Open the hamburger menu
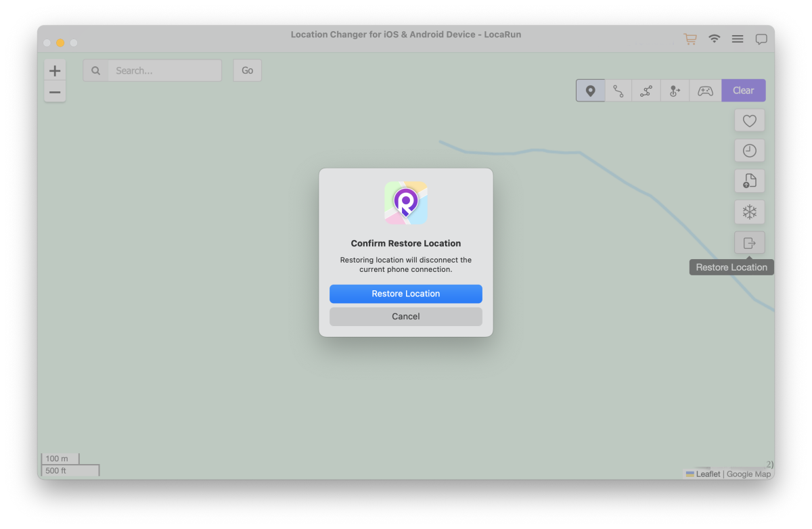 738,39
